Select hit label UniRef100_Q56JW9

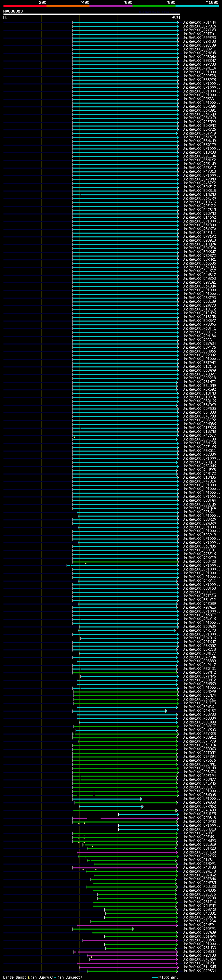199,164
